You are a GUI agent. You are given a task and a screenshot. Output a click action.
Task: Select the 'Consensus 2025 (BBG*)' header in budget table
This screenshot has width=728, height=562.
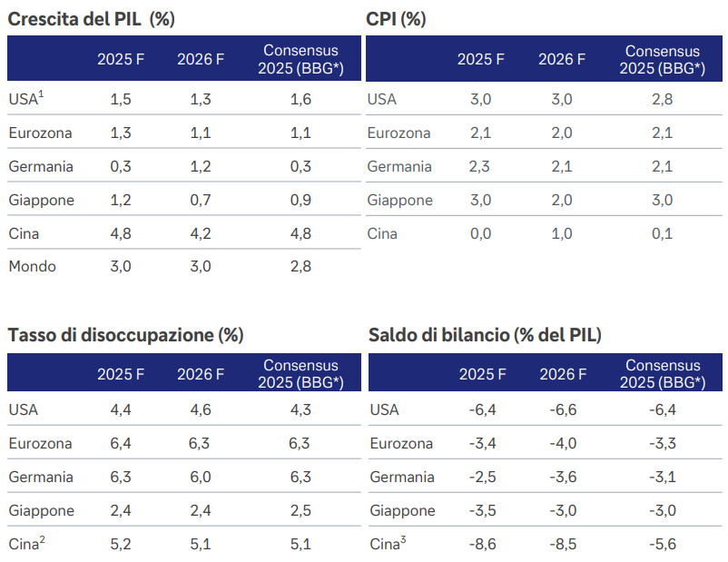(x=663, y=374)
